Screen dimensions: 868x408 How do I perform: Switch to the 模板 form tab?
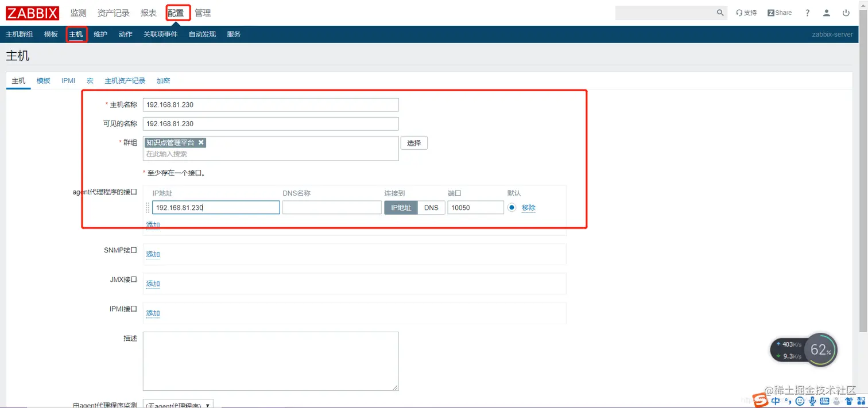(44, 81)
